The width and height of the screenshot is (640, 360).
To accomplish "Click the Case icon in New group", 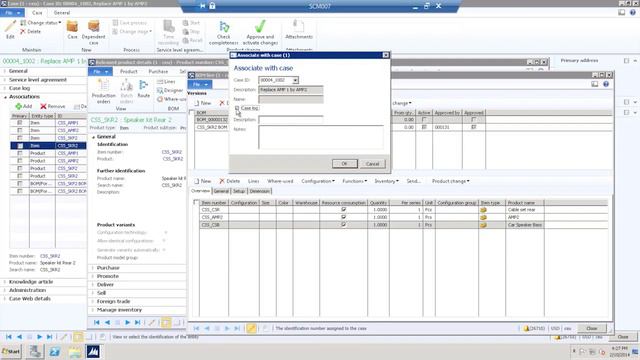I will pos(72,27).
